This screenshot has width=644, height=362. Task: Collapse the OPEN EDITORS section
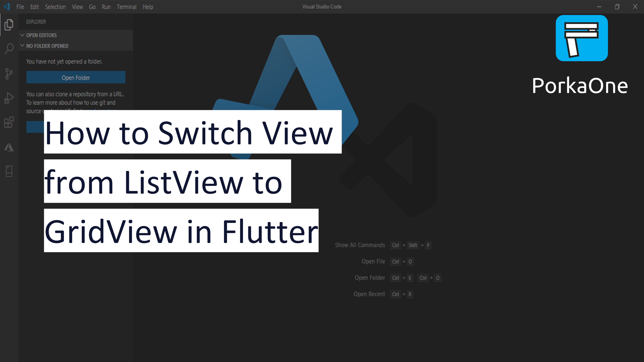coord(76,35)
